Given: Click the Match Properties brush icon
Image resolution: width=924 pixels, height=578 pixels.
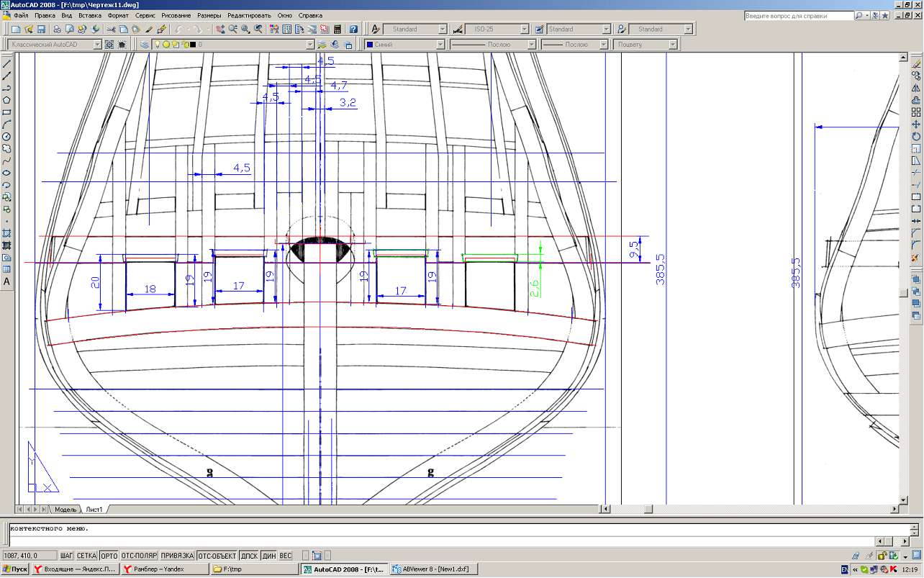Looking at the screenshot, I should pos(149,30).
